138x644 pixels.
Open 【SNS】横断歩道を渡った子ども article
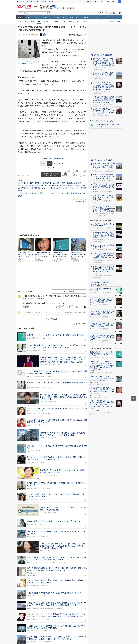pyautogui.click(x=56, y=346)
